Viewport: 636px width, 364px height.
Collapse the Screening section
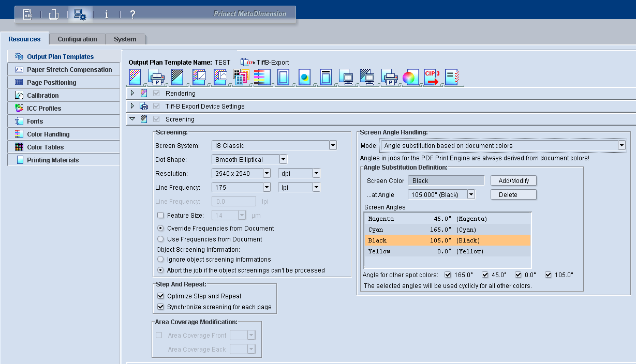coord(132,119)
